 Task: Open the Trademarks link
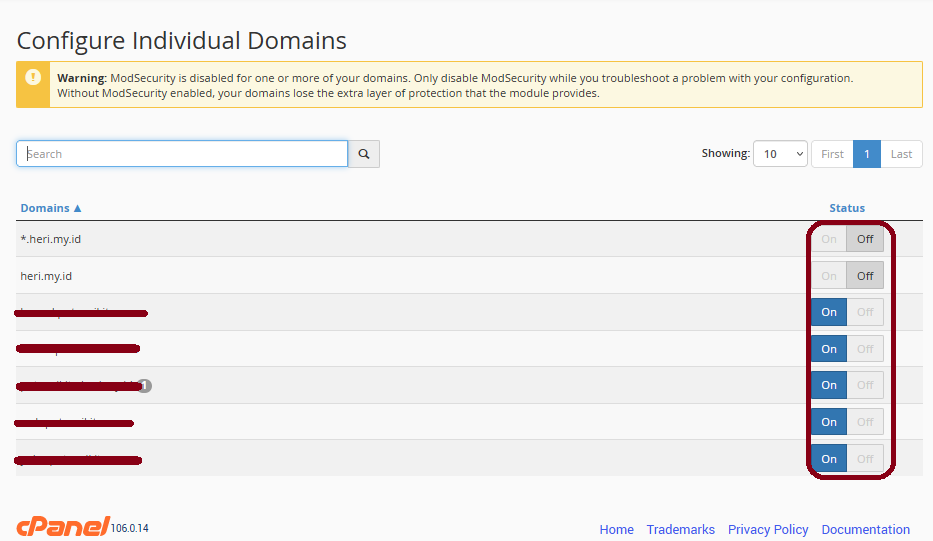pos(680,530)
